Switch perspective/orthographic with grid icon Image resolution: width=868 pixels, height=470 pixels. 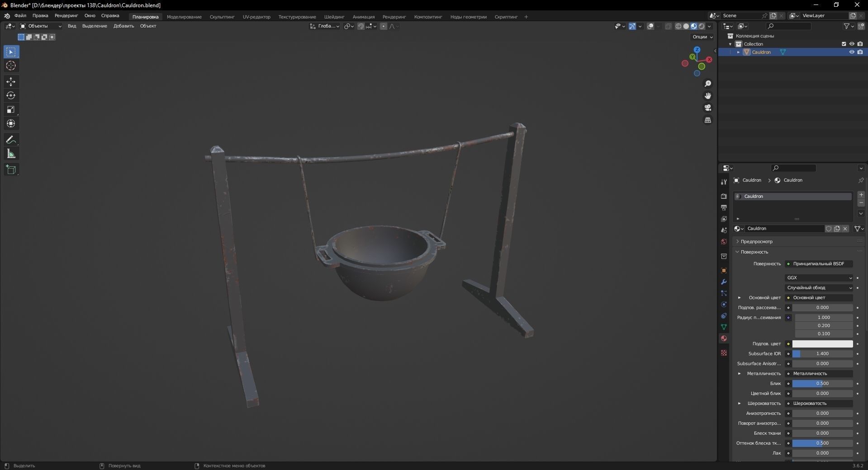click(x=708, y=120)
